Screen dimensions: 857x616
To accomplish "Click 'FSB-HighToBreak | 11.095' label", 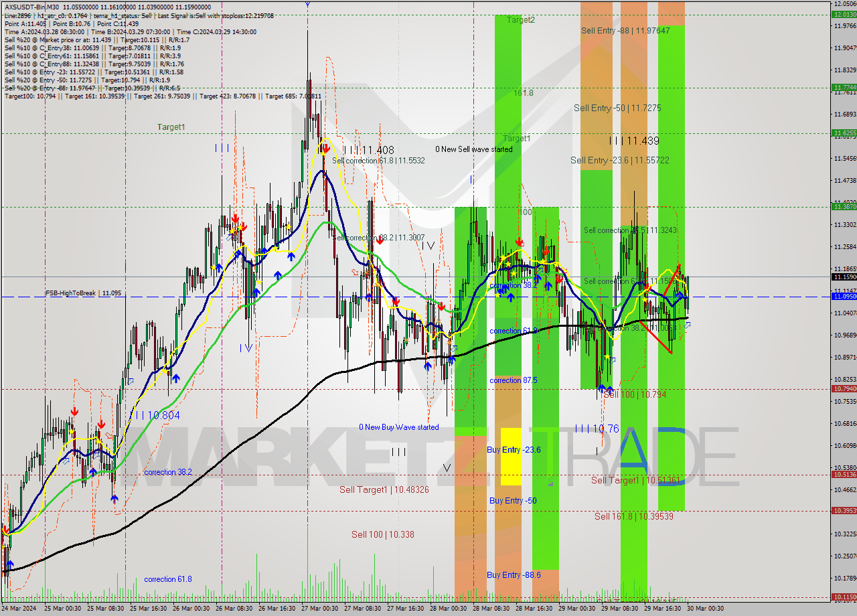I will pyautogui.click(x=84, y=293).
